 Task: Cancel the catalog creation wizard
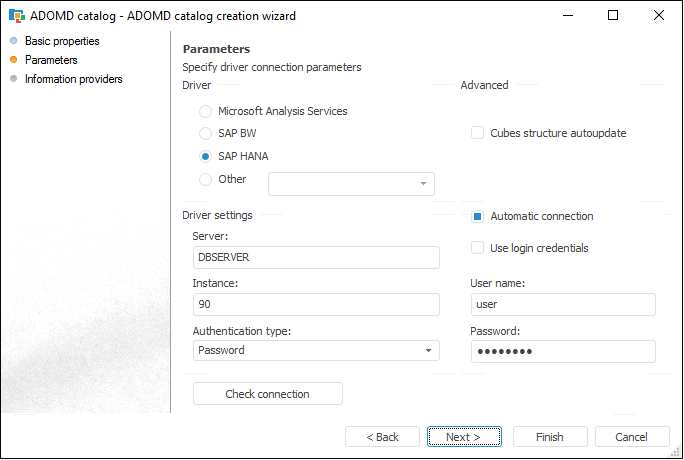click(632, 437)
